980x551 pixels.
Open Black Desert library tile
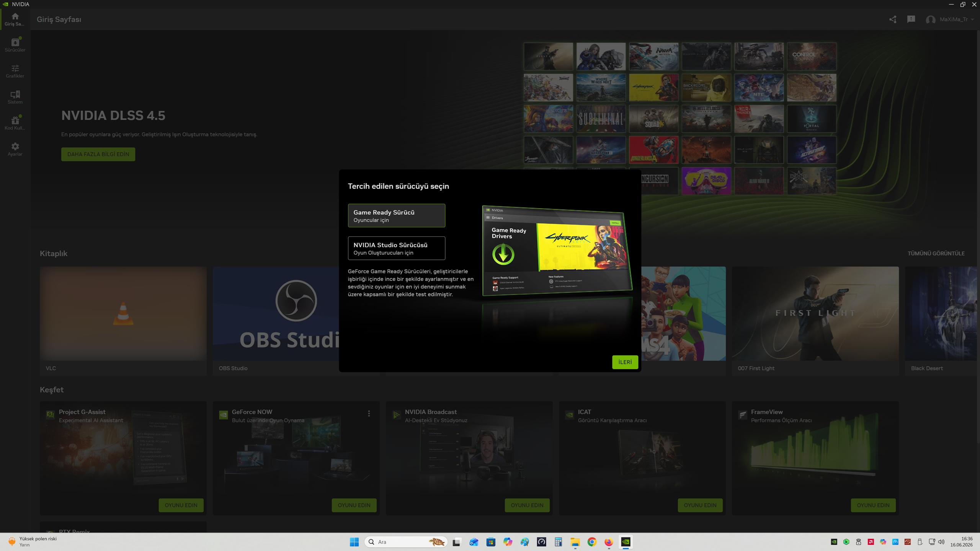tap(941, 321)
